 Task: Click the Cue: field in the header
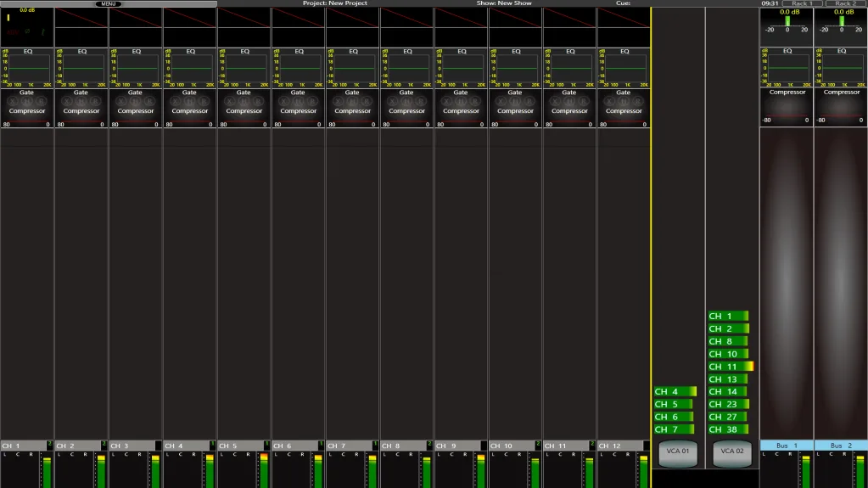[624, 3]
